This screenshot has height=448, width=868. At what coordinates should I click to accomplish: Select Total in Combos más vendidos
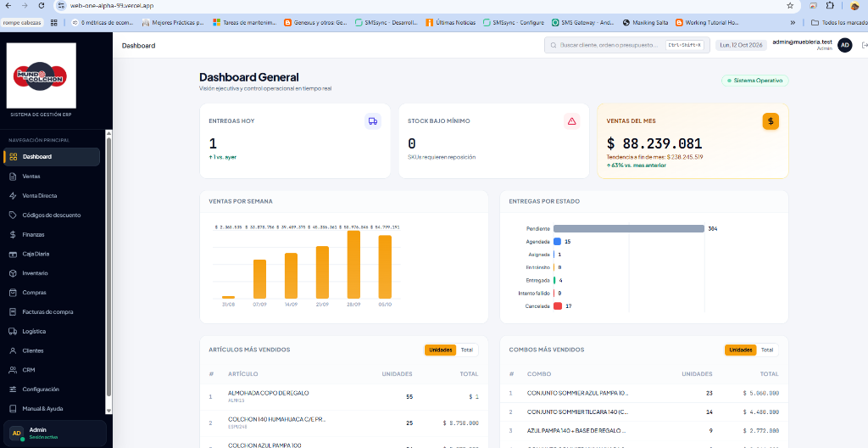pos(766,350)
